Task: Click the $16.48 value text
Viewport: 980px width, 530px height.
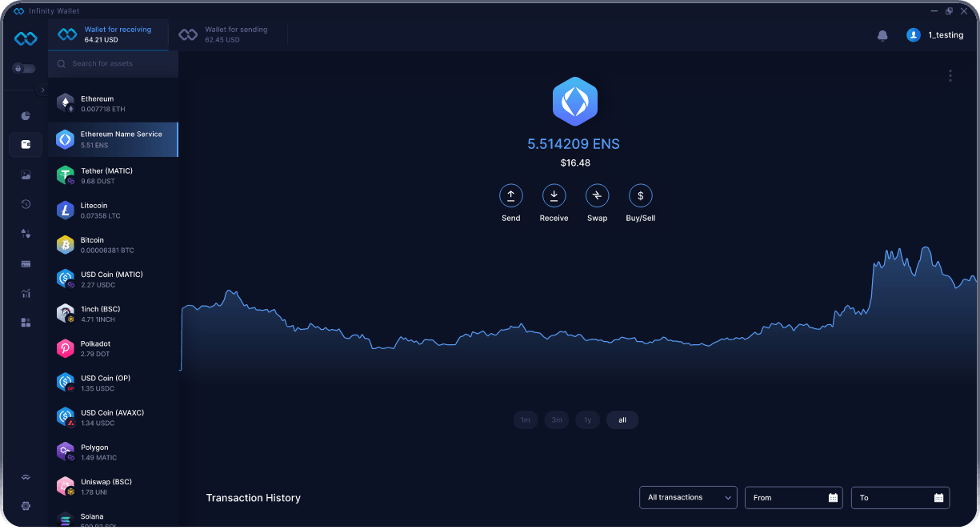Action: (x=575, y=163)
